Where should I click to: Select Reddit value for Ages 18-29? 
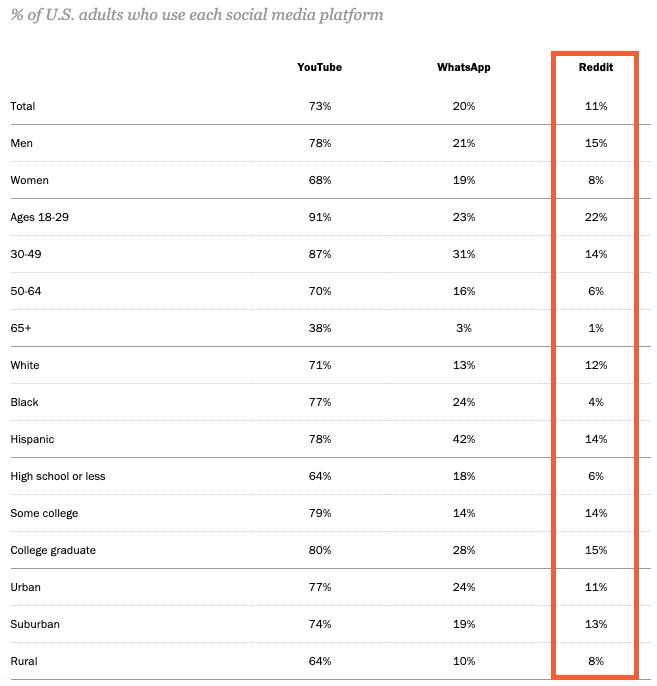pyautogui.click(x=596, y=217)
